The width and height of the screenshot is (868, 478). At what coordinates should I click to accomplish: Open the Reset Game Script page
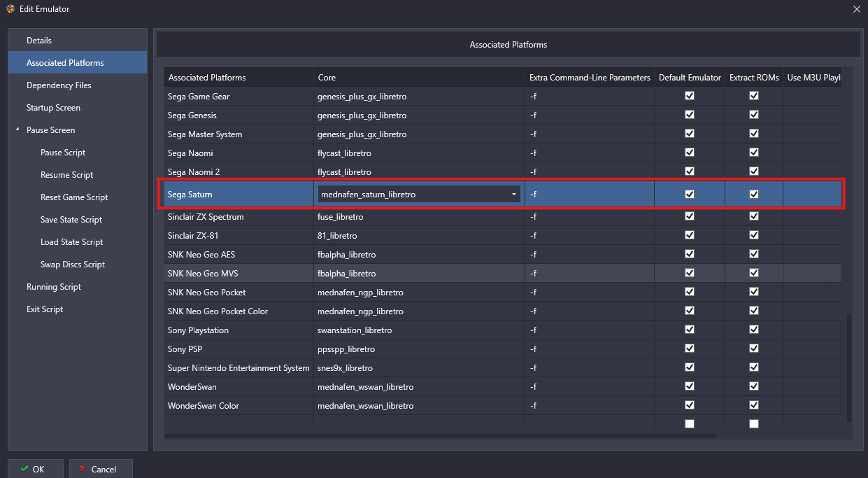78,197
